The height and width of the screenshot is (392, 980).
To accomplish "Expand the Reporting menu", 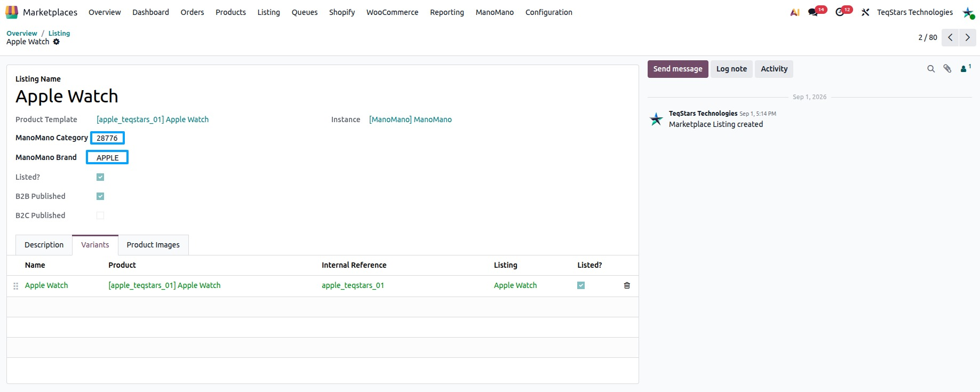I will coord(447,12).
